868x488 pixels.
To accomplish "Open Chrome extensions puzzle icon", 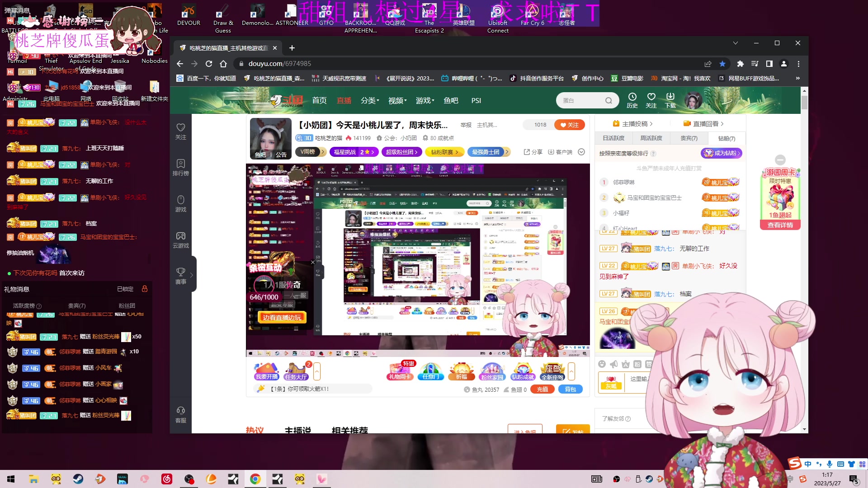I will pos(740,64).
